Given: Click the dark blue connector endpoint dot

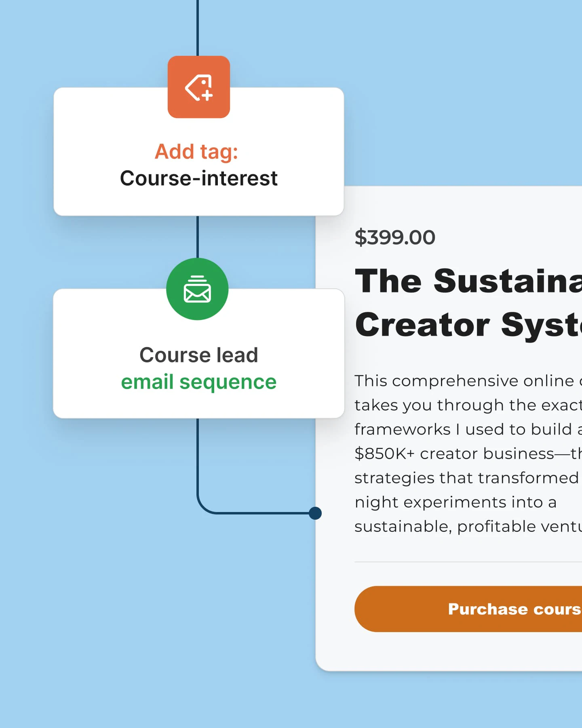Looking at the screenshot, I should [315, 513].
